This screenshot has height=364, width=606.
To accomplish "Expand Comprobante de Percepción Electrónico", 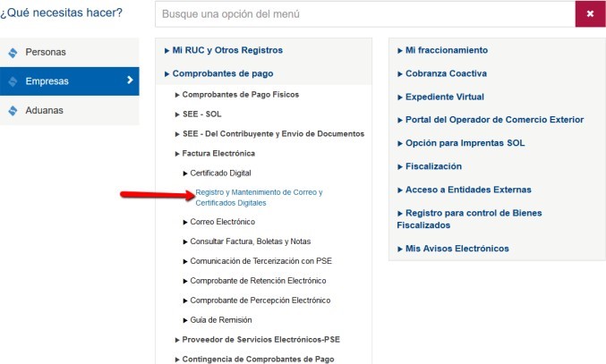I will click(257, 301).
